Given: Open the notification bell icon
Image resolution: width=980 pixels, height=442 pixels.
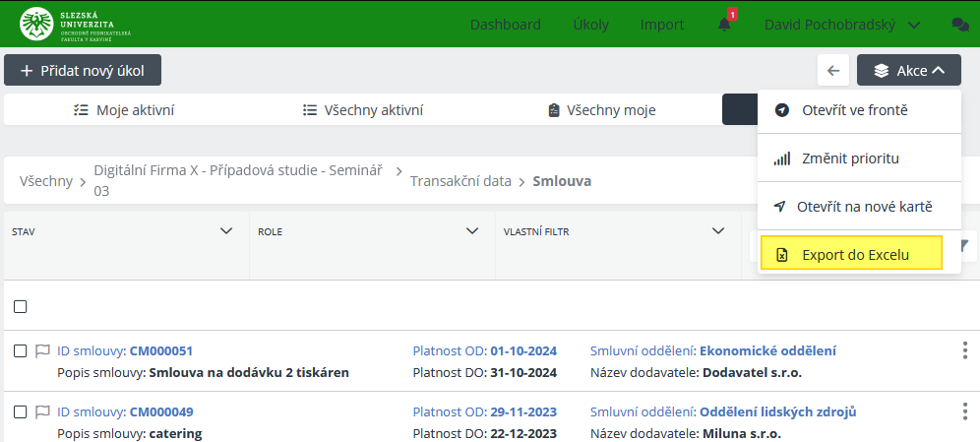Looking at the screenshot, I should pos(724,25).
